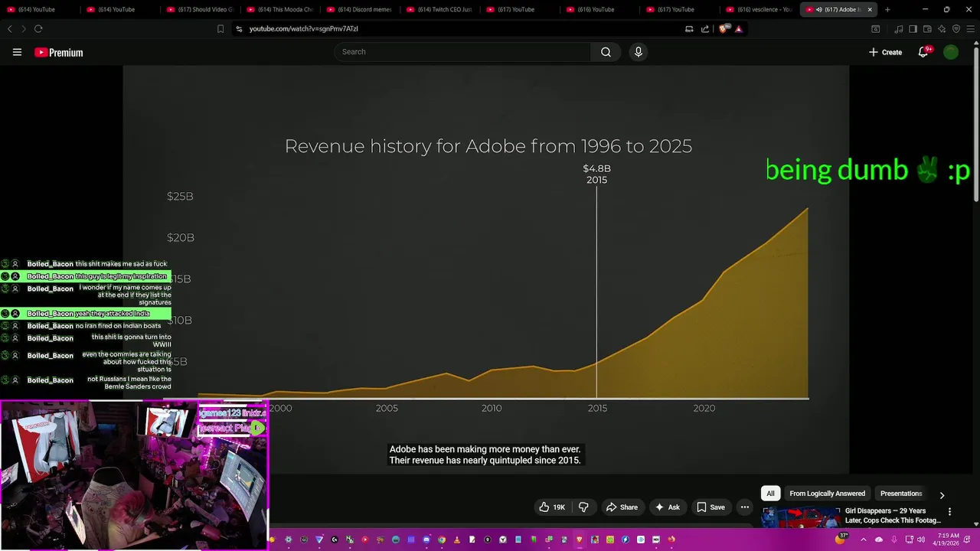980x551 pixels.
Task: Switch to This Mooda Che... tab
Action: coord(279,9)
